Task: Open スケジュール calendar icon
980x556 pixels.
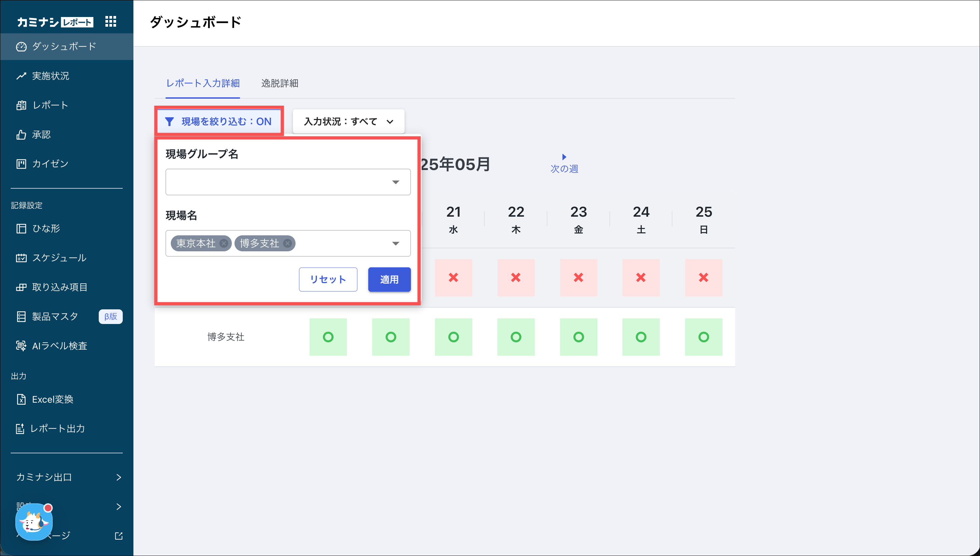Action: [x=21, y=258]
